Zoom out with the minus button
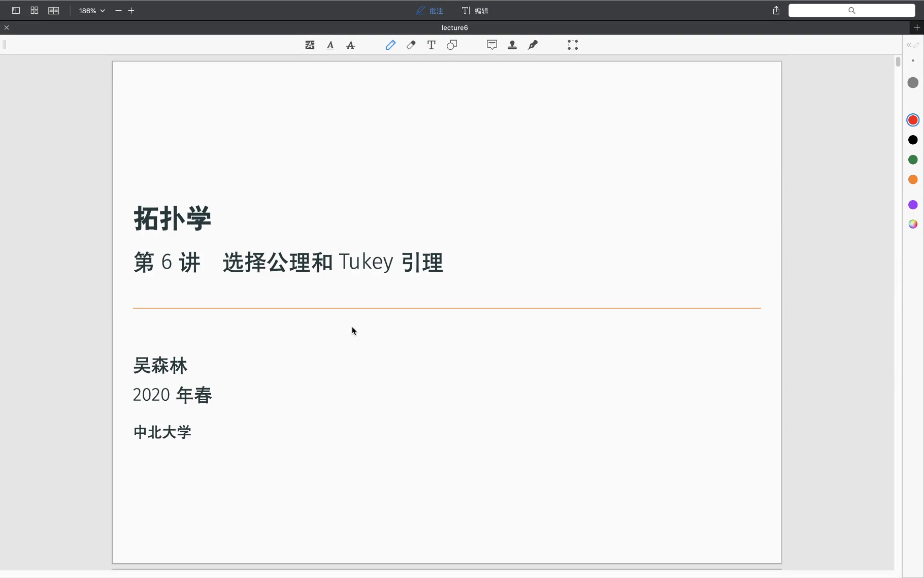924x578 pixels. point(118,10)
